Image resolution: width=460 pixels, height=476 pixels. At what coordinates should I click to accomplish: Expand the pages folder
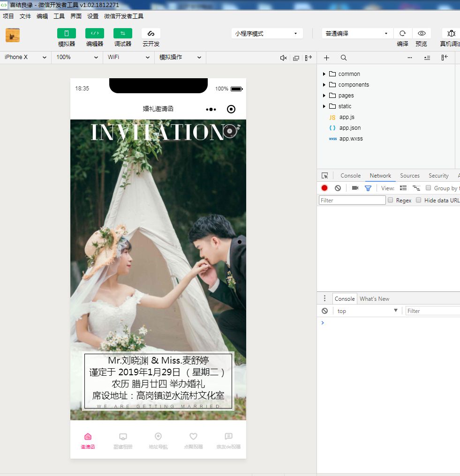(x=346, y=96)
